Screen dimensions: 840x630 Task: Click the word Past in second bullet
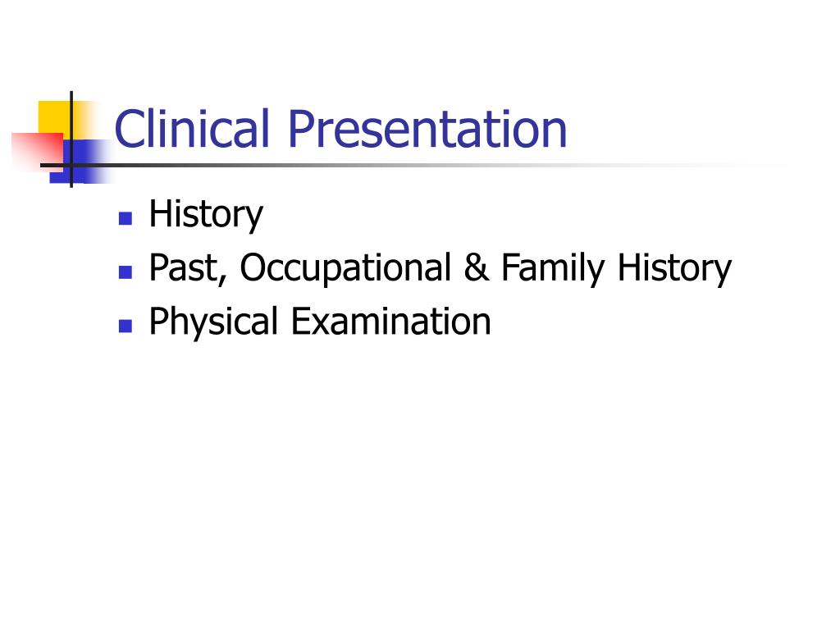185,267
